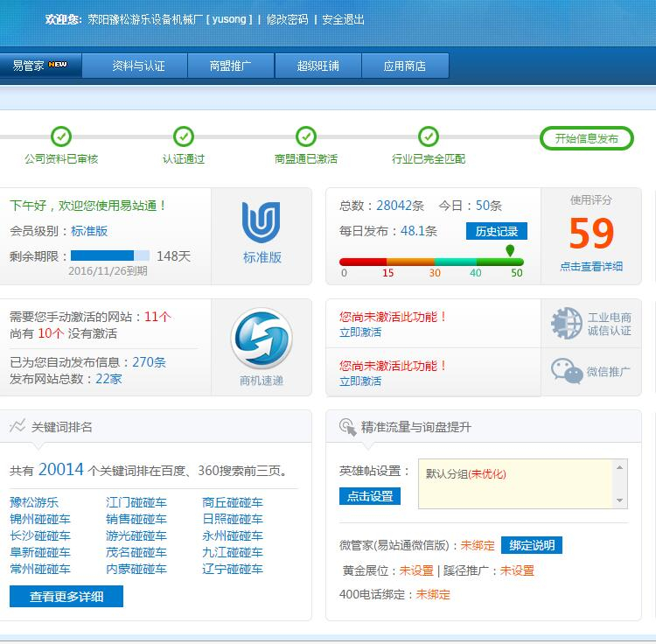Open keyword link 锦州碰碰车
The width and height of the screenshot is (656, 644).
pos(40,519)
